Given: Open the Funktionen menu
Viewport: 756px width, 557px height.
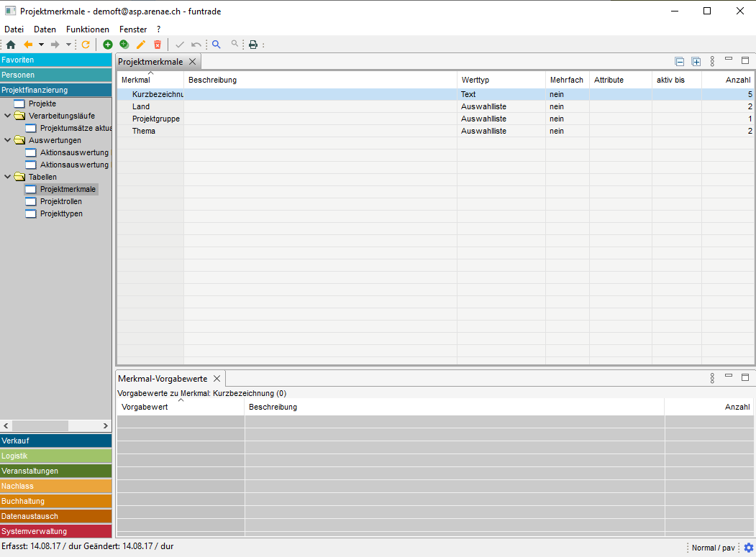Looking at the screenshot, I should (87, 29).
